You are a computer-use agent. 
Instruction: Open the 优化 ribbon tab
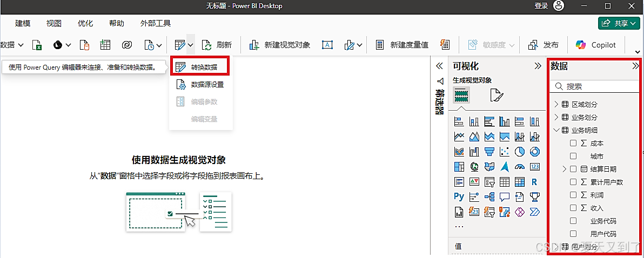[x=85, y=23]
